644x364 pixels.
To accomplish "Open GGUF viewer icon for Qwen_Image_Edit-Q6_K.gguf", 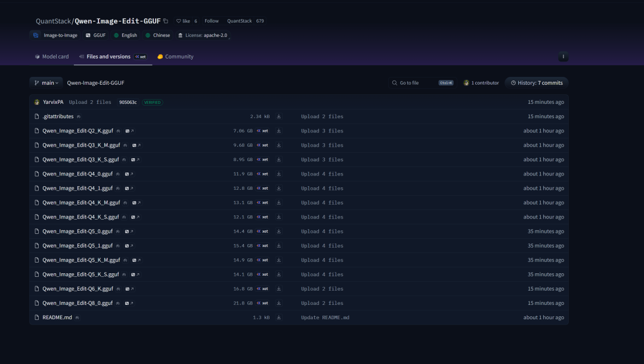I will pos(129,289).
